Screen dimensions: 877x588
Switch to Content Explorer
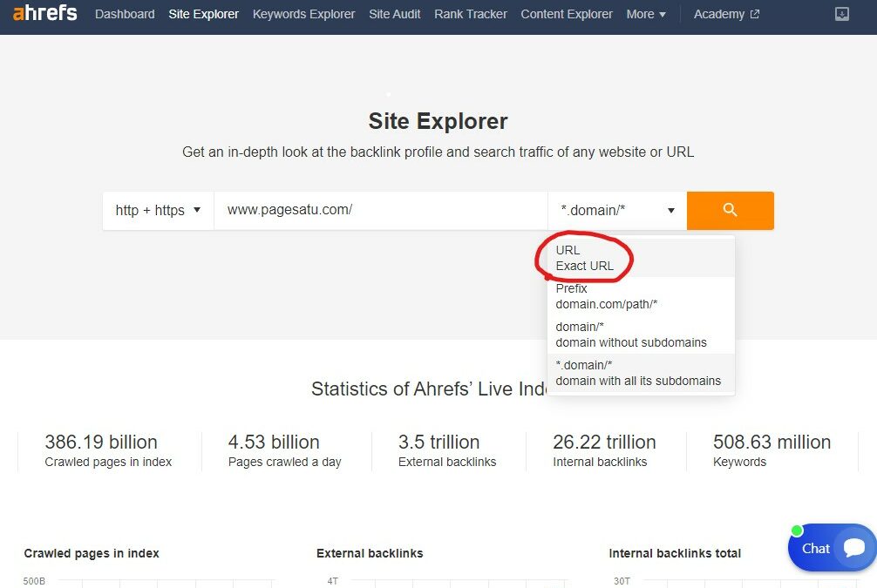[567, 14]
